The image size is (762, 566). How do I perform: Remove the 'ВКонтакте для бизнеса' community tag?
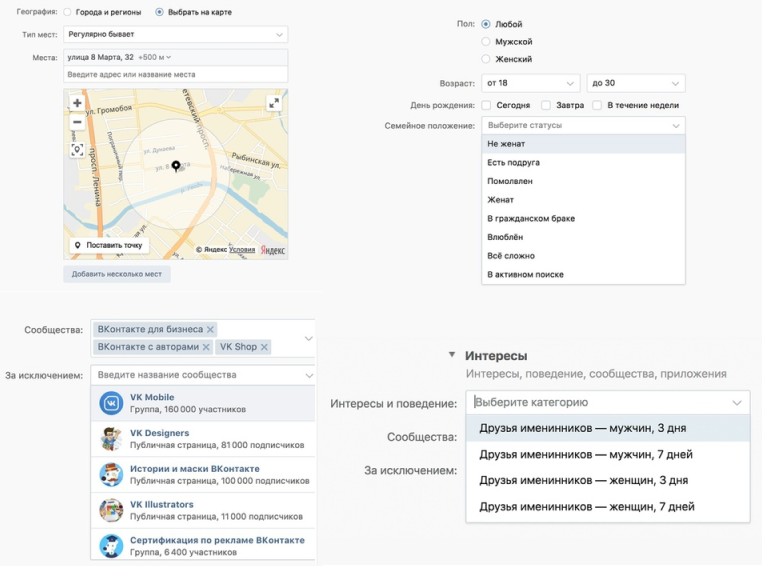(210, 329)
